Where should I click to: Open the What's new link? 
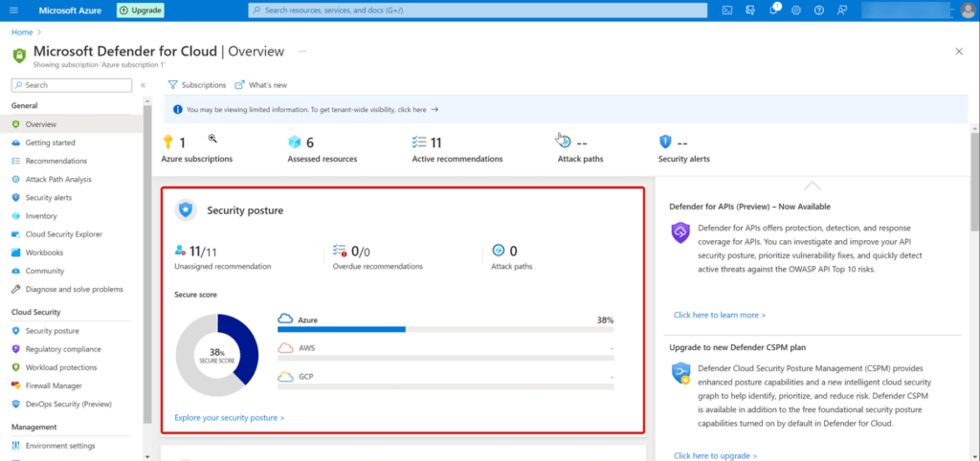[x=261, y=85]
